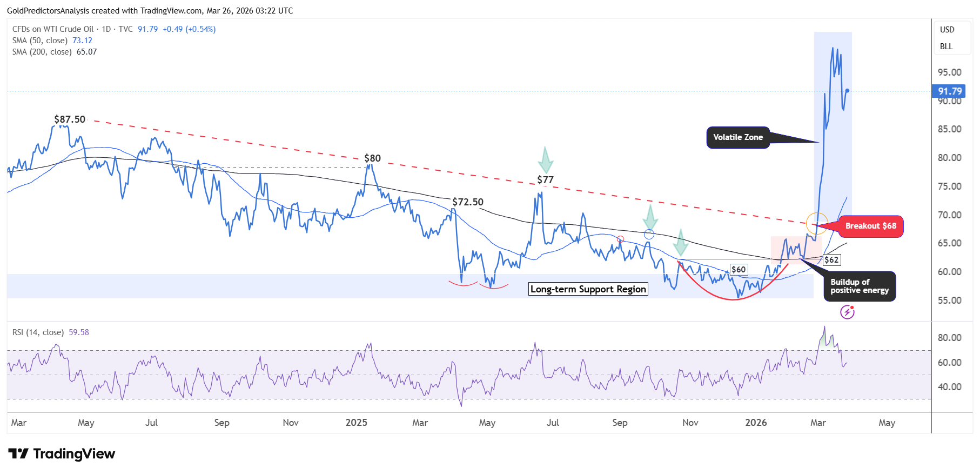Click the $62 boxed price label
This screenshot has width=980, height=474.
831,260
